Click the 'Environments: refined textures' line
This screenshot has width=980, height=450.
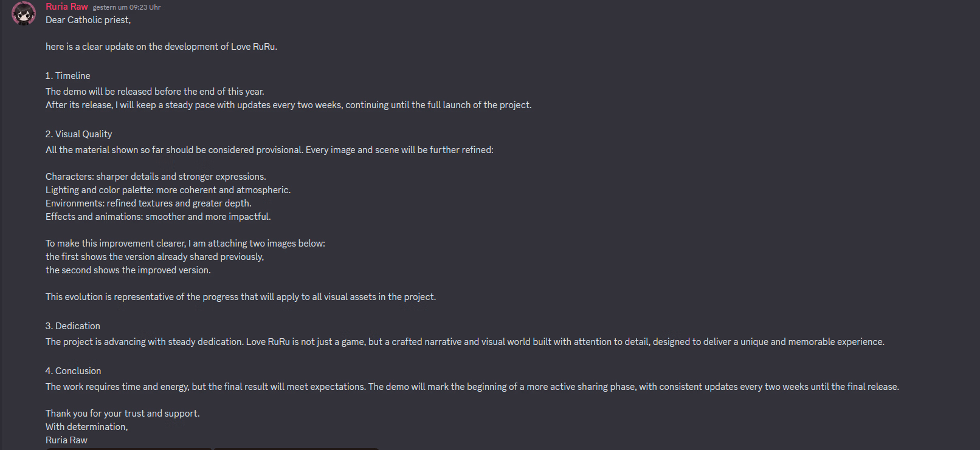pyautogui.click(x=148, y=203)
